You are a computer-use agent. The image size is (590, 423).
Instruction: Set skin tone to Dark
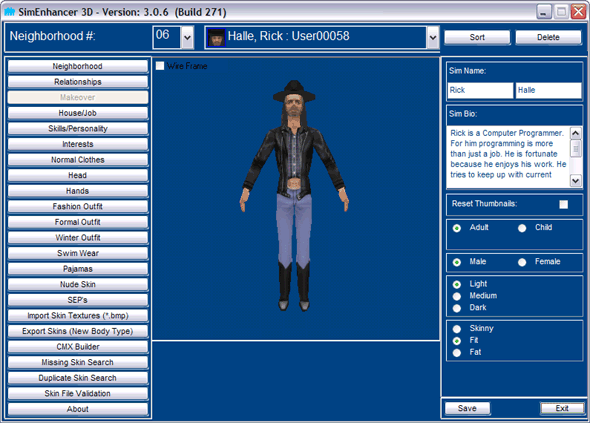tap(457, 308)
